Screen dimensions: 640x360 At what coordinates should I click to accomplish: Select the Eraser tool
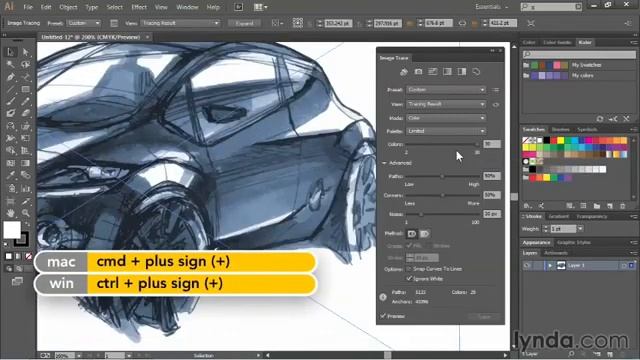pos(25,113)
